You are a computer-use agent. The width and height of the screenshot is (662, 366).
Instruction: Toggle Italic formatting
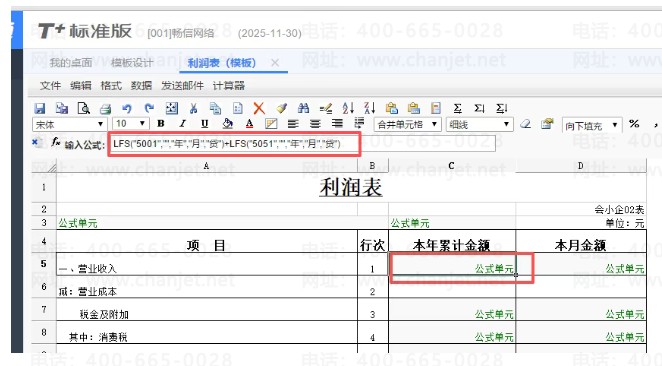pos(182,124)
